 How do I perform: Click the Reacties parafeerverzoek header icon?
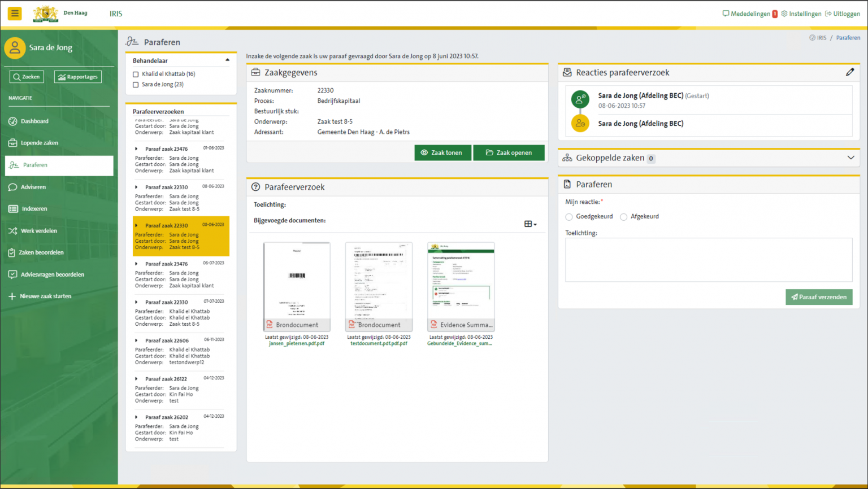[x=567, y=72]
